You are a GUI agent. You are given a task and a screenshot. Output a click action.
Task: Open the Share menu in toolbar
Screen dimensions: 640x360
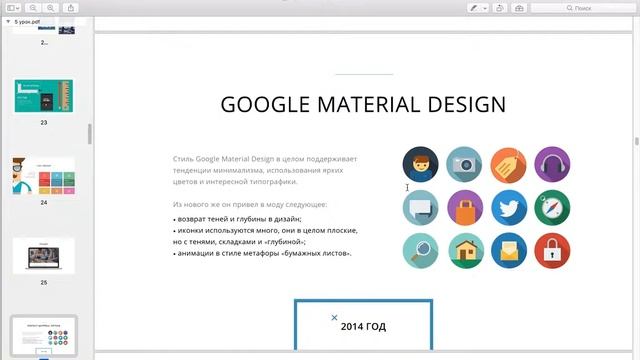71,8
